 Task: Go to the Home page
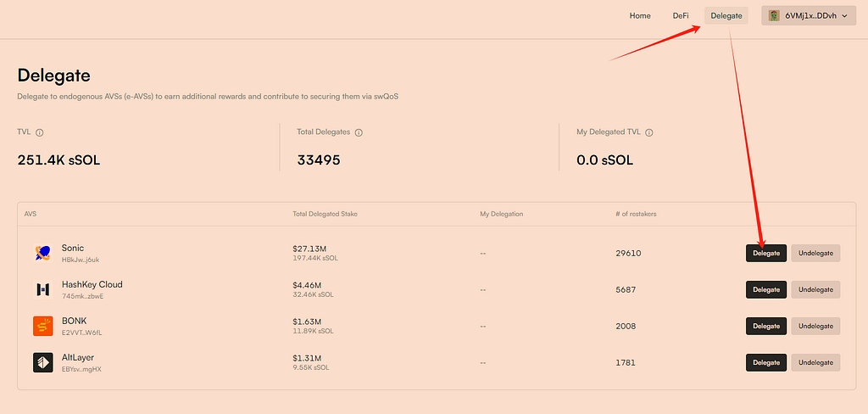click(x=640, y=16)
